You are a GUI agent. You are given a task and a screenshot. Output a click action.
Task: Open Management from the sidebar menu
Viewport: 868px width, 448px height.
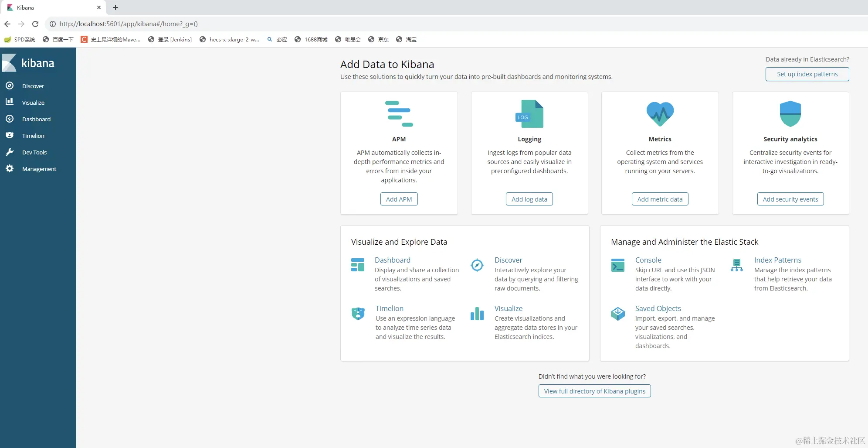(39, 169)
